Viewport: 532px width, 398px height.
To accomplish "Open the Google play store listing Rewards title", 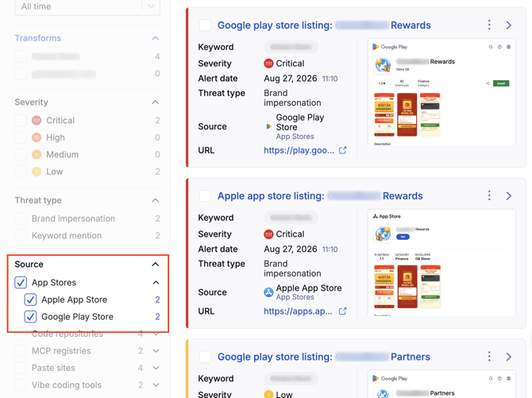I will tap(324, 25).
